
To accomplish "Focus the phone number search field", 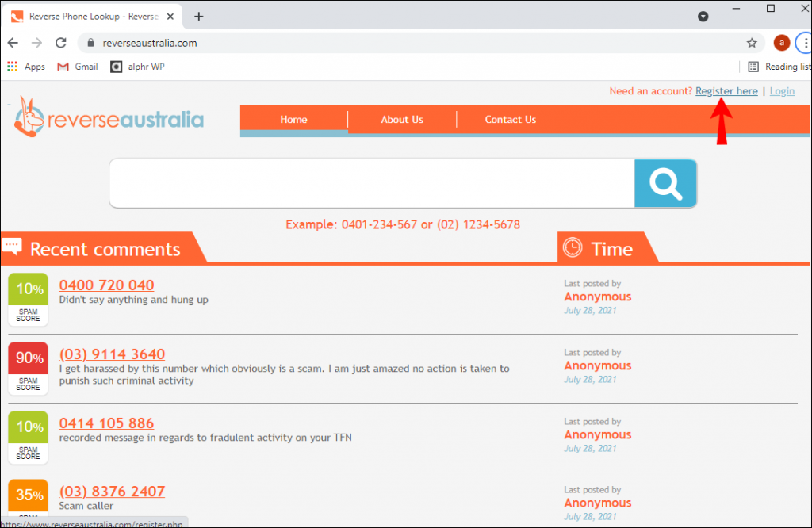I will pos(372,183).
